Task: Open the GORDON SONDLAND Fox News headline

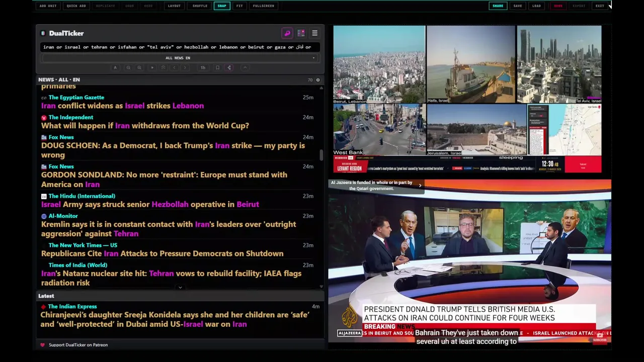Action: [164, 179]
